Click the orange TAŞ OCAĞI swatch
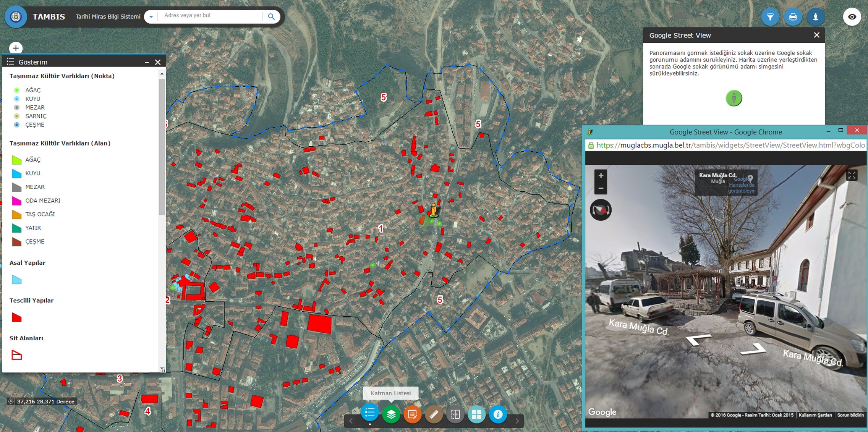 pyautogui.click(x=16, y=214)
